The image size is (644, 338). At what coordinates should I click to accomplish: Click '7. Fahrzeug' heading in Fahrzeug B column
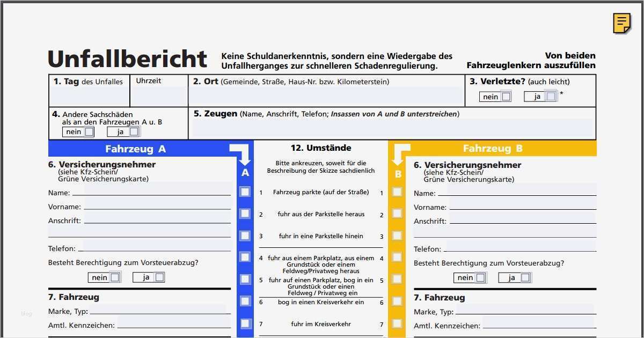pos(440,297)
